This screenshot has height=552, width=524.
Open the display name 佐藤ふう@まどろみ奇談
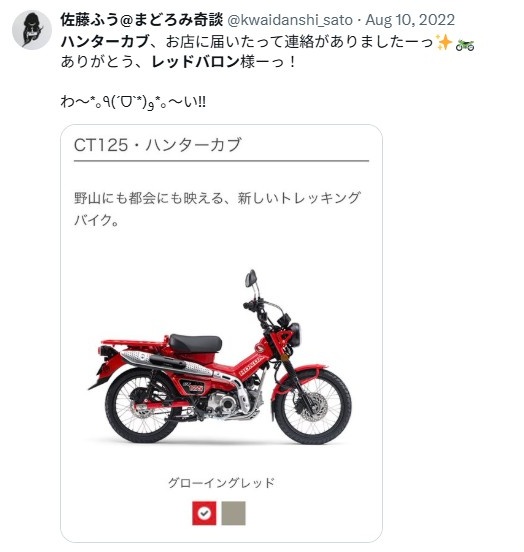(141, 19)
